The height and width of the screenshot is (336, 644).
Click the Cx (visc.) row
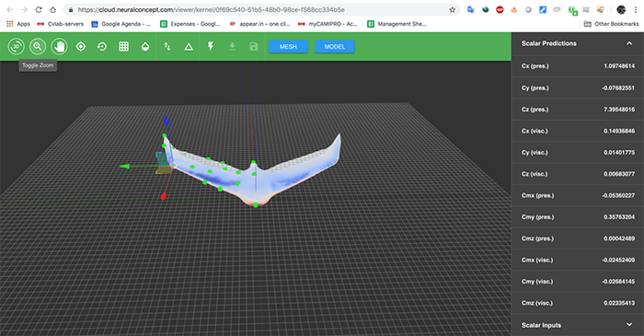pos(578,131)
